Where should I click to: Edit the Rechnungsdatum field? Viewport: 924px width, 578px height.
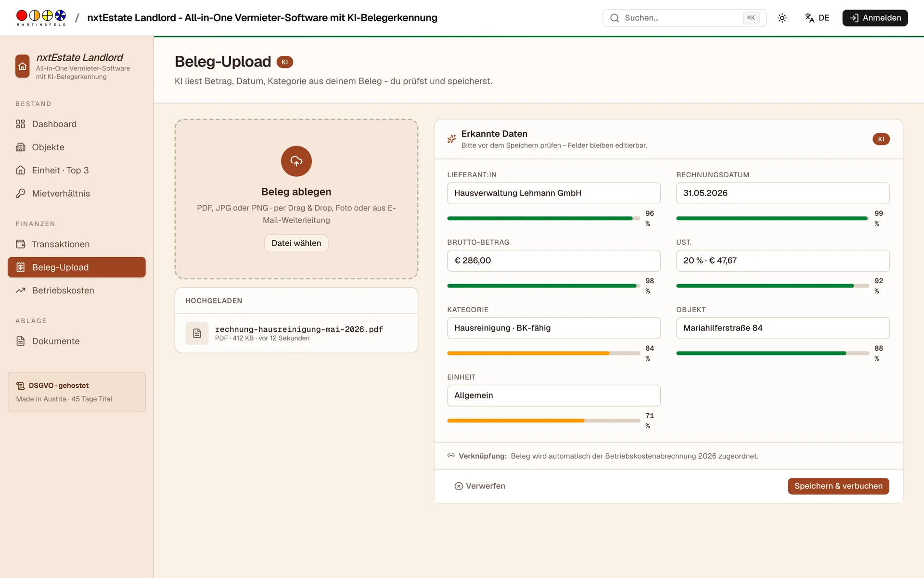pos(783,193)
